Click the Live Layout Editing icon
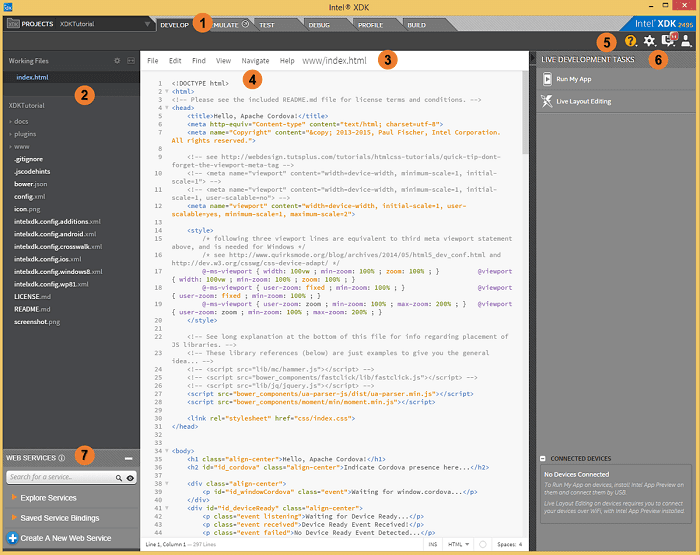700x555 pixels. click(547, 101)
